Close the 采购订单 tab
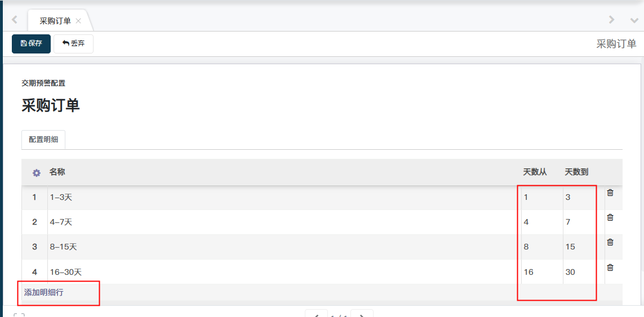The width and height of the screenshot is (644, 317). pos(78,21)
